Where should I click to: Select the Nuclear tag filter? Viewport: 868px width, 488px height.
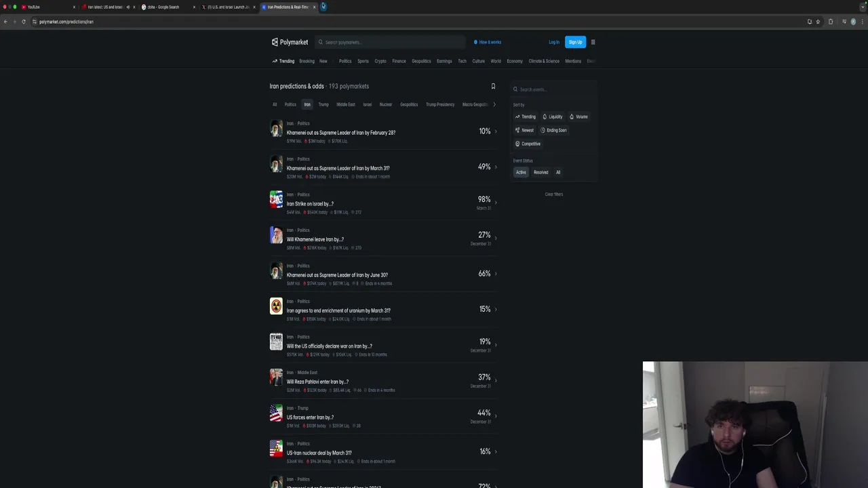tap(386, 104)
